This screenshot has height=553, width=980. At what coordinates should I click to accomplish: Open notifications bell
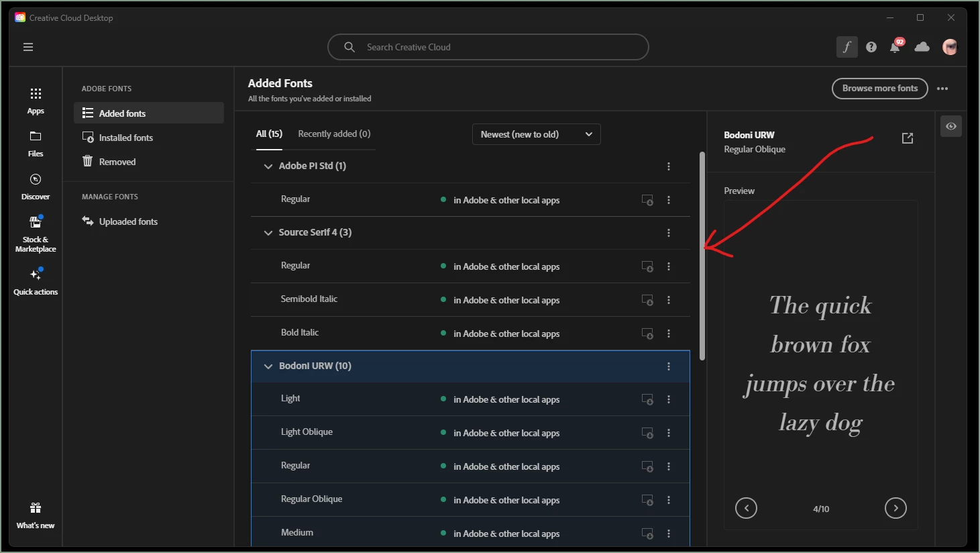tap(895, 47)
